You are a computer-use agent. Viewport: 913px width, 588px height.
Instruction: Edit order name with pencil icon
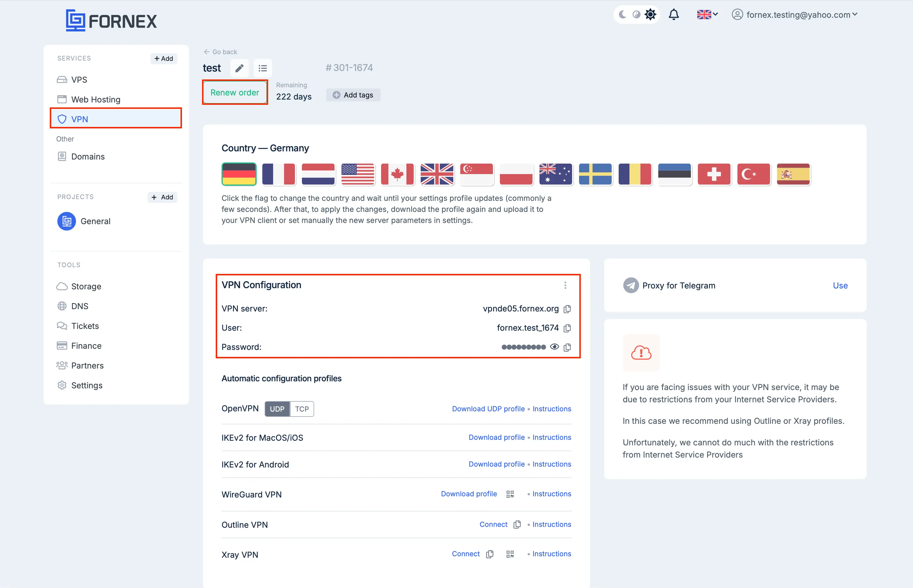click(239, 68)
